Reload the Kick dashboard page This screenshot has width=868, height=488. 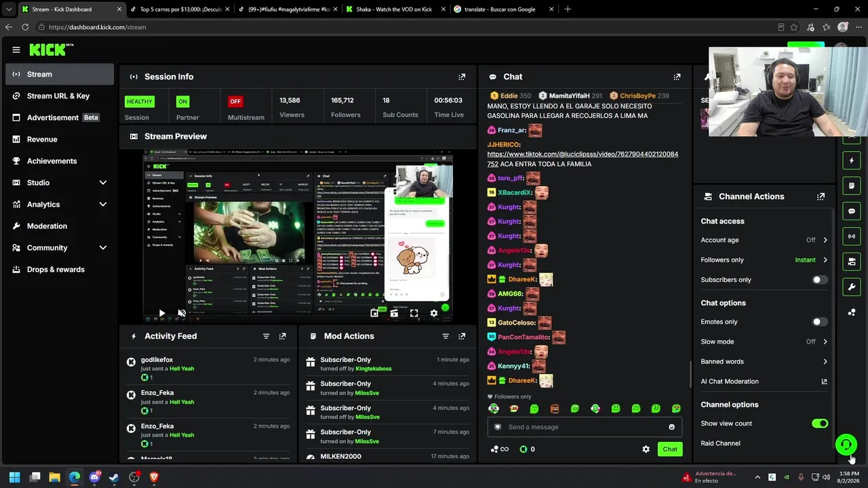point(25,27)
